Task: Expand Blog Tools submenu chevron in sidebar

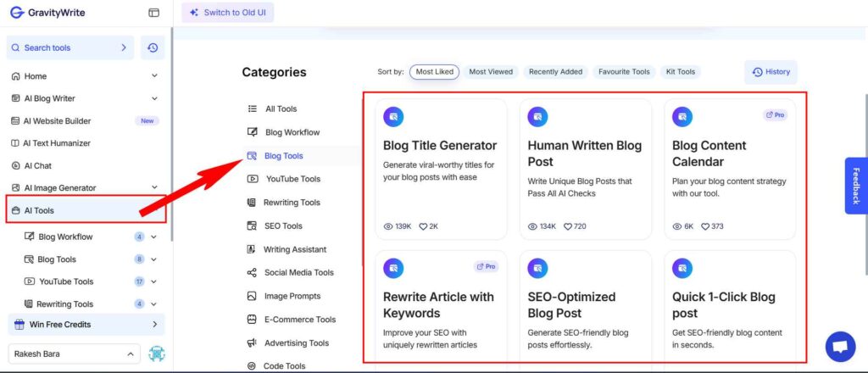Action: pyautogui.click(x=154, y=259)
